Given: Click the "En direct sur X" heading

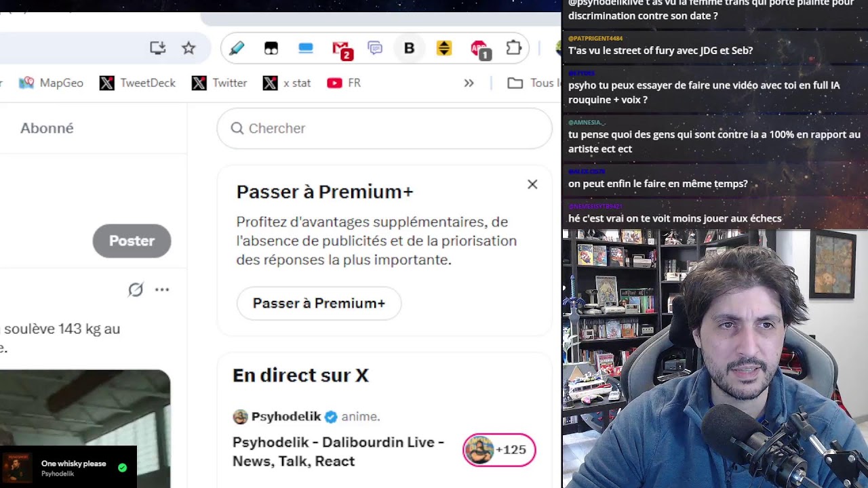Looking at the screenshot, I should [300, 375].
